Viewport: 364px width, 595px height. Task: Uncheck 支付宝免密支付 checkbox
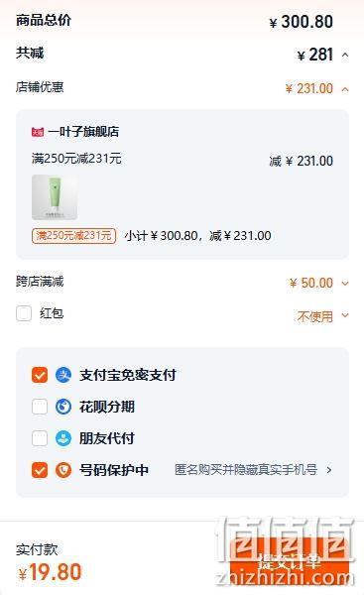tap(40, 375)
